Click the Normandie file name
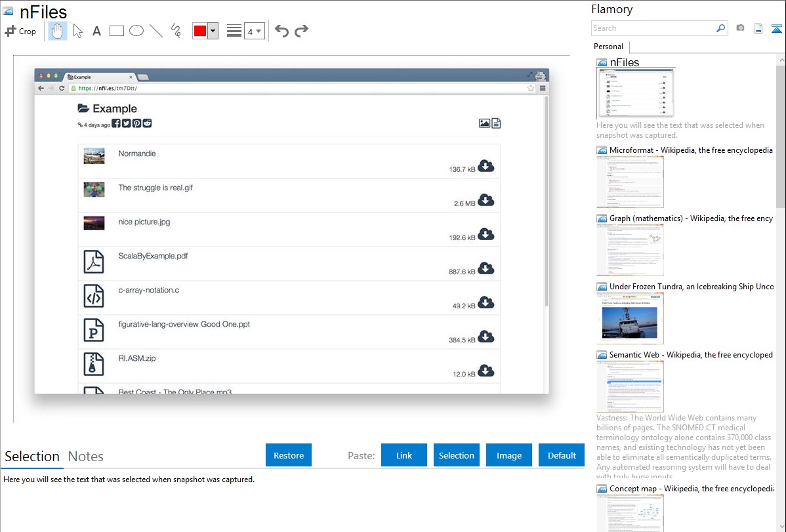786x532 pixels. click(137, 153)
